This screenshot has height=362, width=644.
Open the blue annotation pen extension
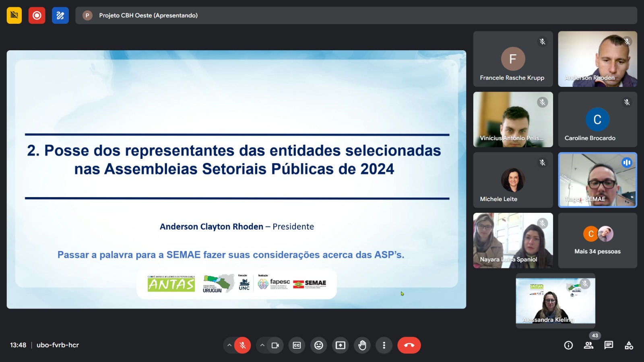pos(60,16)
